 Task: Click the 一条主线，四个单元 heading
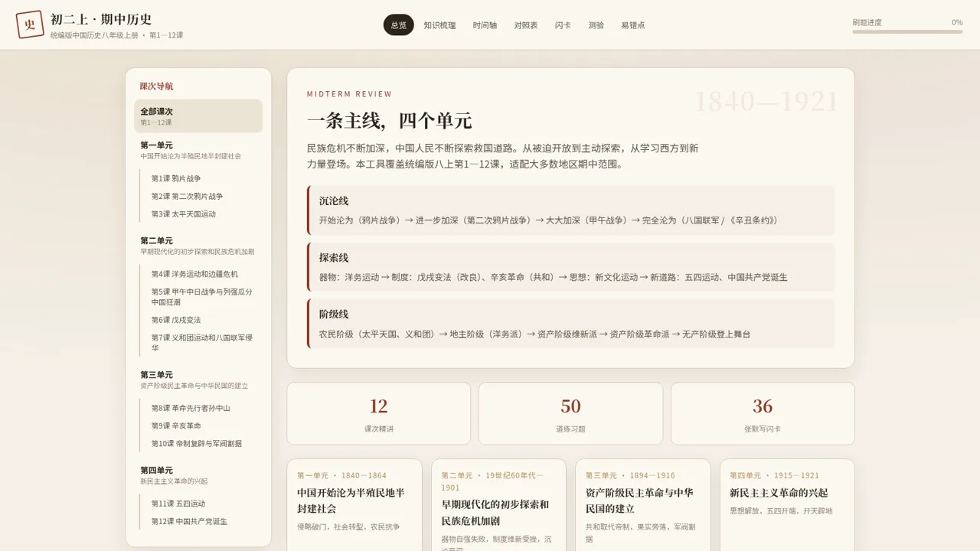click(x=389, y=120)
